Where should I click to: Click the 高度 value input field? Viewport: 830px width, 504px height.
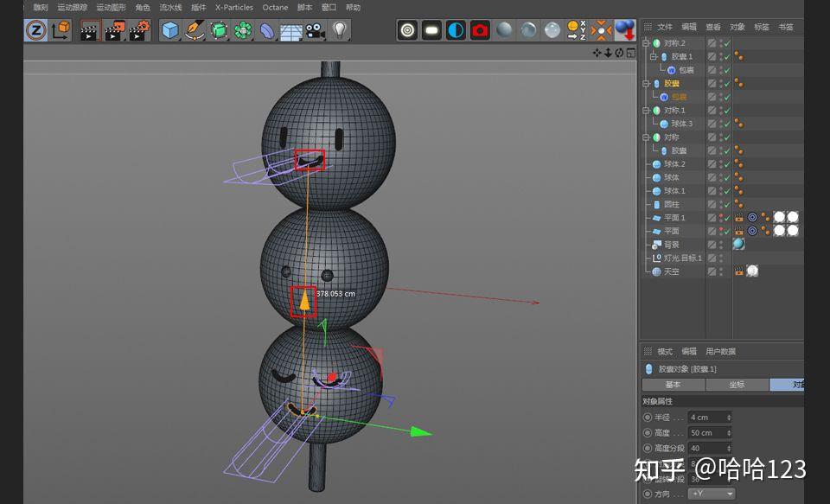click(x=709, y=432)
